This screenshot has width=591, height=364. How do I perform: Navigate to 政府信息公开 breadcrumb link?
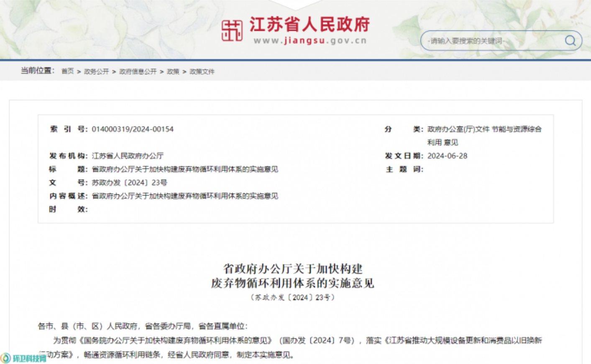pyautogui.click(x=138, y=71)
